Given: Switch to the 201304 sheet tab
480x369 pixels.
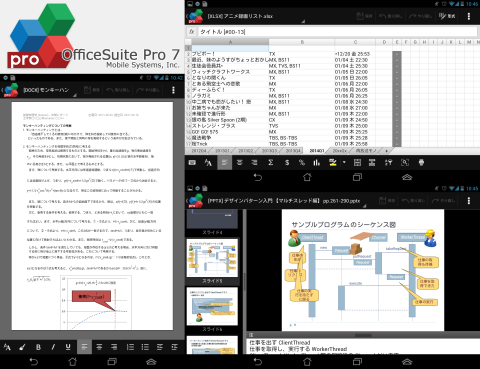Looking at the screenshot, I should tap(293, 151).
